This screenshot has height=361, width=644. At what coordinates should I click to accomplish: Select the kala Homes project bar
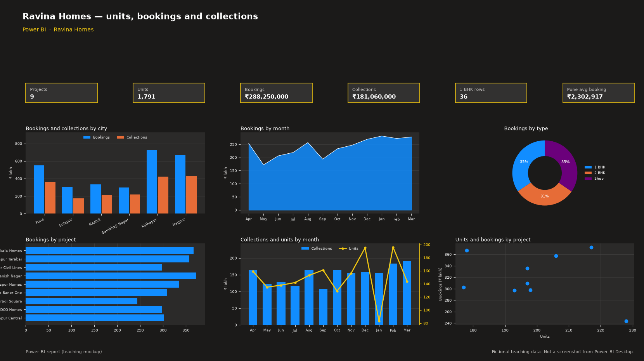click(109, 251)
